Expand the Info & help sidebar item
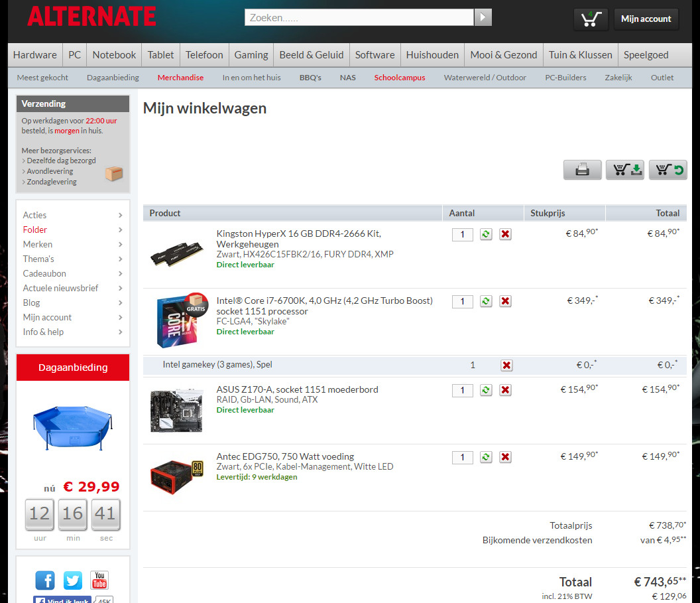Screen dimensions: 700x603 (x=73, y=332)
